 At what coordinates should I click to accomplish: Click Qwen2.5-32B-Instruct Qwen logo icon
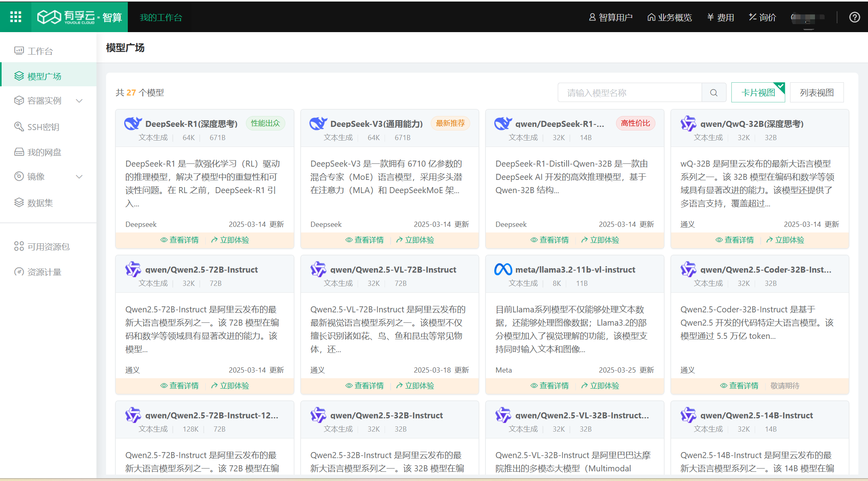[x=318, y=415]
